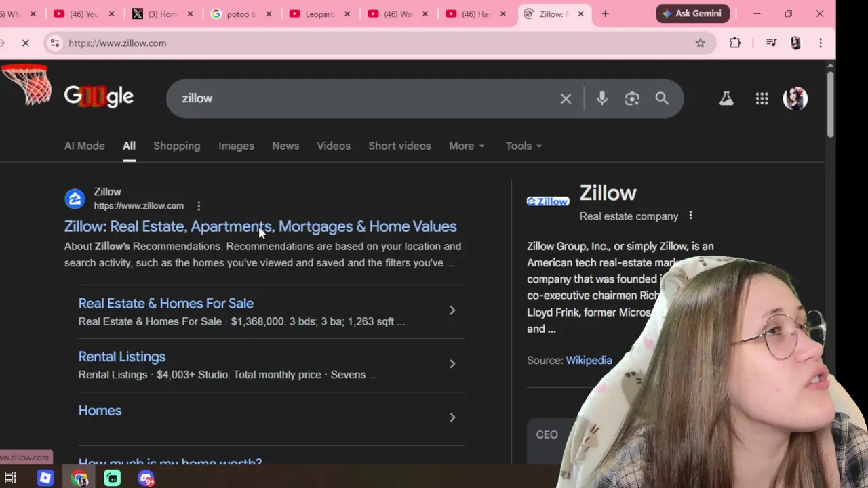Open Zillow: Real Estate, Apartments, Mortgages result
The width and height of the screenshot is (868, 488).
(x=260, y=226)
